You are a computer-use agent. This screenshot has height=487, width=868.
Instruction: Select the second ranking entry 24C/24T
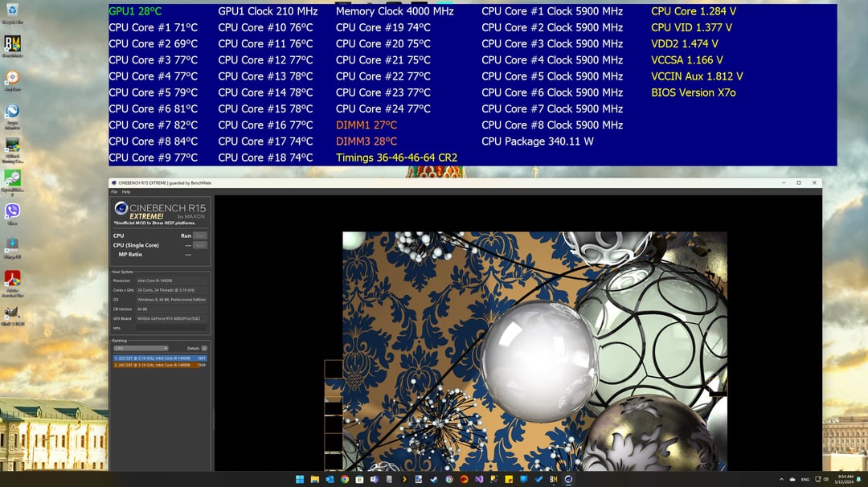161,365
